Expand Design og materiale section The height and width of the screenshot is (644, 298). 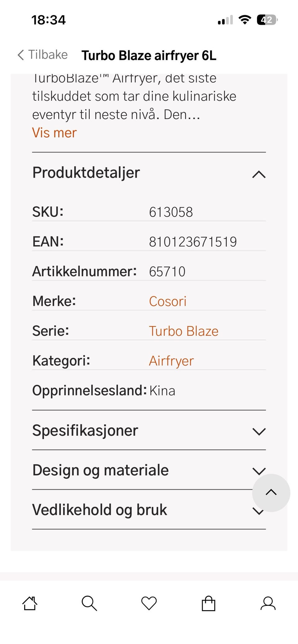149,470
